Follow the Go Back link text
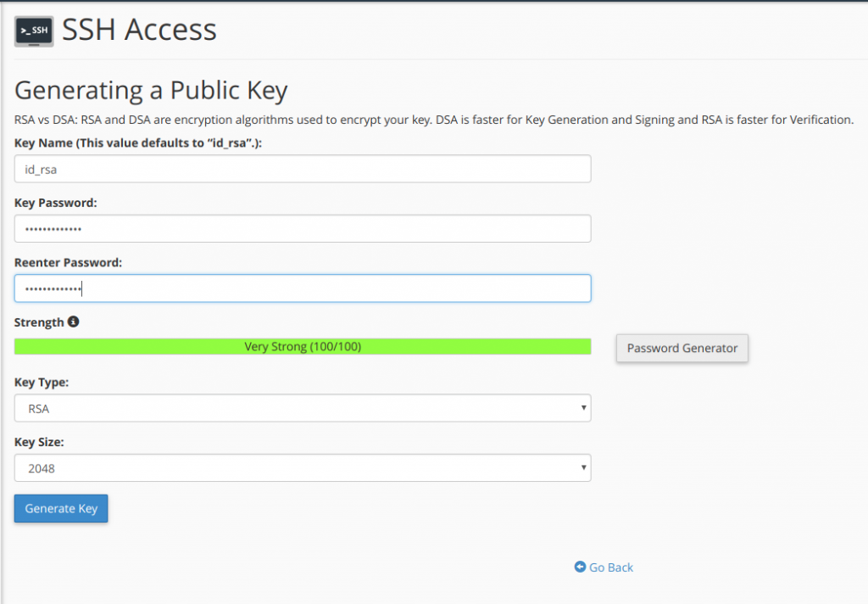The height and width of the screenshot is (604, 868). pyautogui.click(x=611, y=568)
